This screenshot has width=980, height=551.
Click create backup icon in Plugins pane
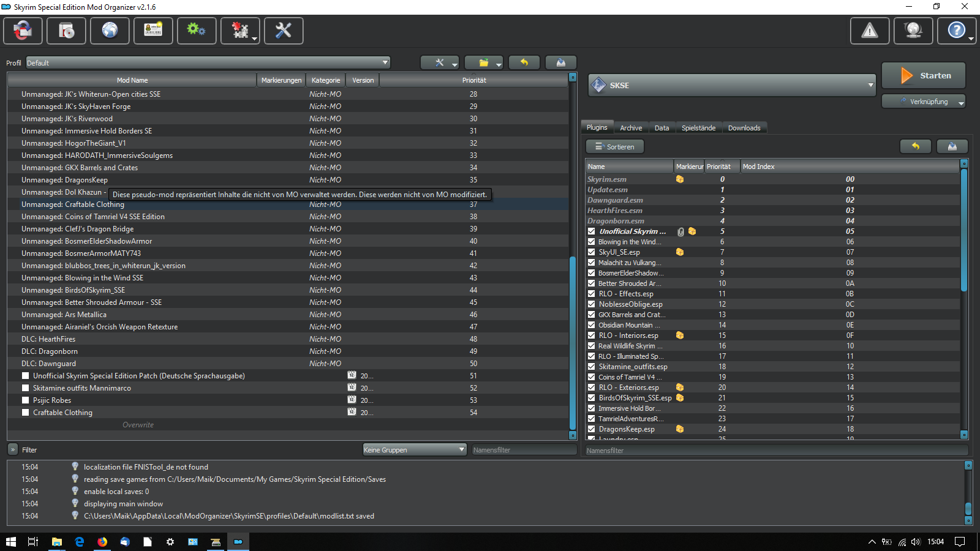coord(952,146)
